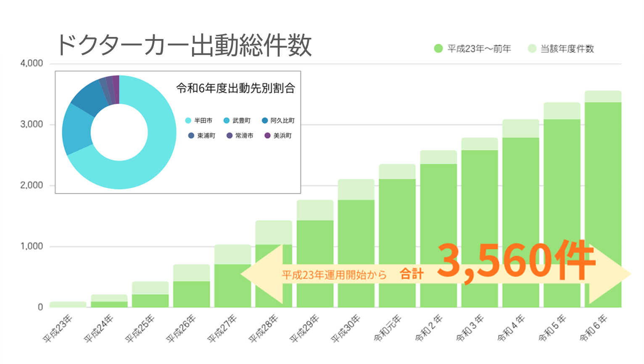Click the 阿久比町 legend dot
The height and width of the screenshot is (364, 644).
pyautogui.click(x=264, y=120)
